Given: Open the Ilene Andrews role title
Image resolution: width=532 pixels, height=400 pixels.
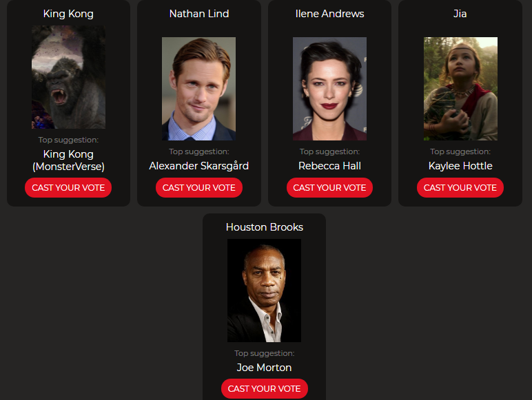Looking at the screenshot, I should coord(330,14).
